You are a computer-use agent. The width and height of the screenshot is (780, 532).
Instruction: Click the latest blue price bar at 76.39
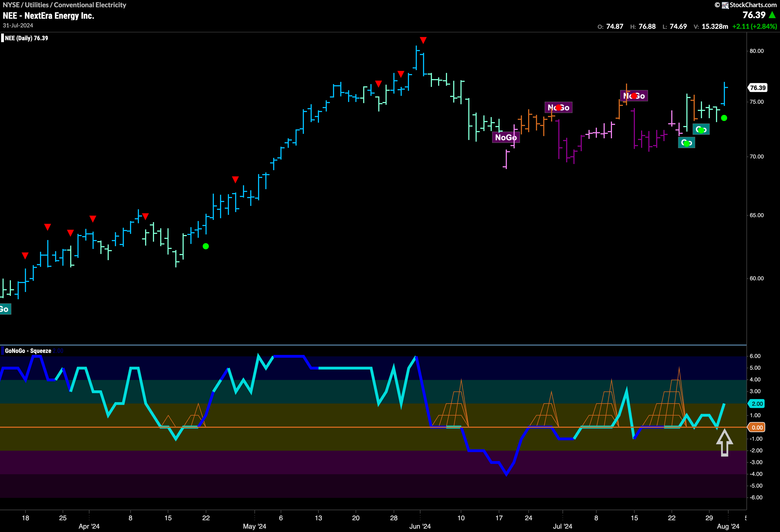(724, 94)
